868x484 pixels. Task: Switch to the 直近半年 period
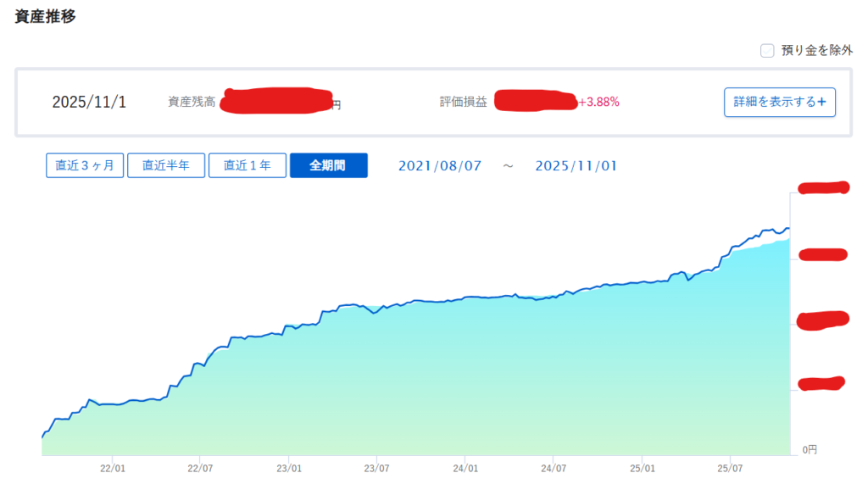[x=166, y=165]
